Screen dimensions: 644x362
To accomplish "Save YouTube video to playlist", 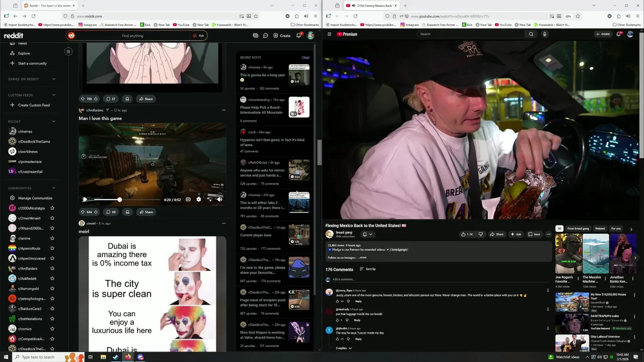I will (534, 234).
